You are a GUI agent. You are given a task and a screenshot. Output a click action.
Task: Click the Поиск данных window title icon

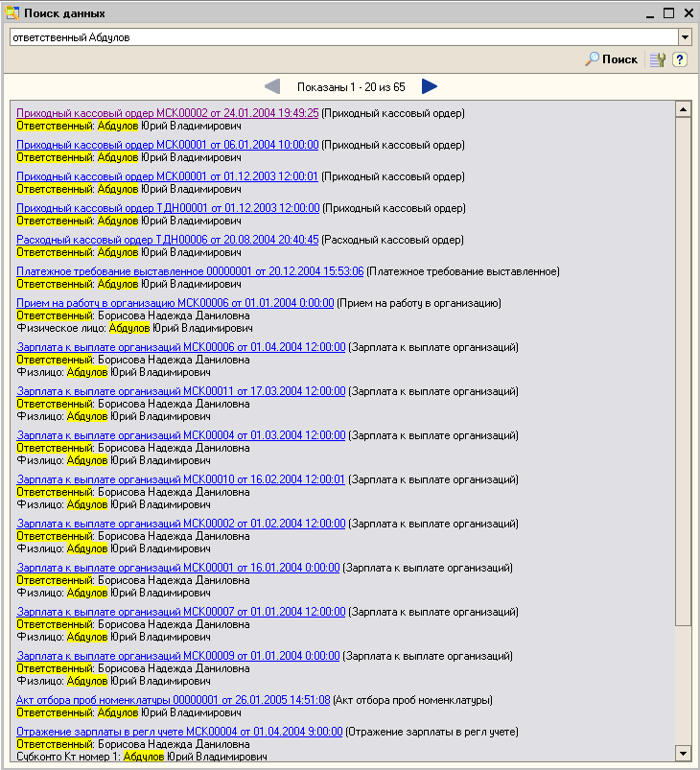12,13
